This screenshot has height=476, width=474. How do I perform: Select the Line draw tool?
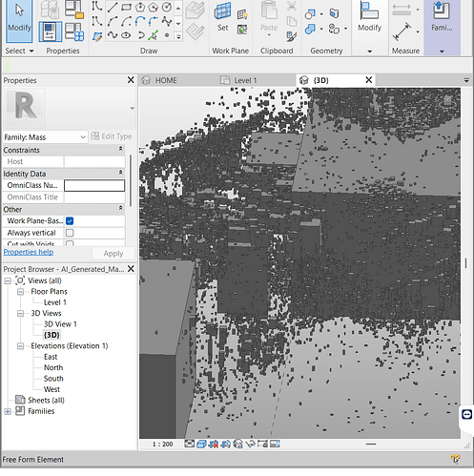[113, 7]
